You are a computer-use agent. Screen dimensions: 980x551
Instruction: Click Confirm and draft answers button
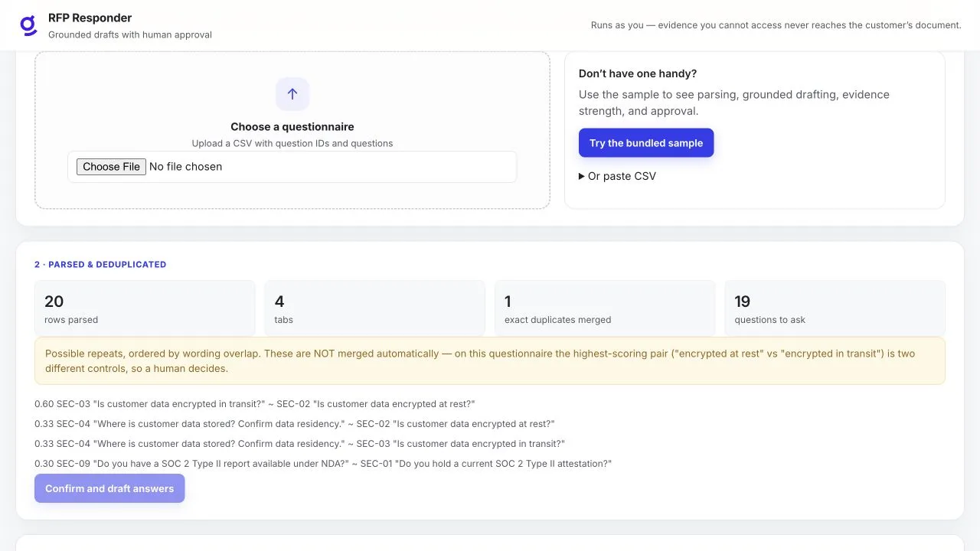[109, 488]
